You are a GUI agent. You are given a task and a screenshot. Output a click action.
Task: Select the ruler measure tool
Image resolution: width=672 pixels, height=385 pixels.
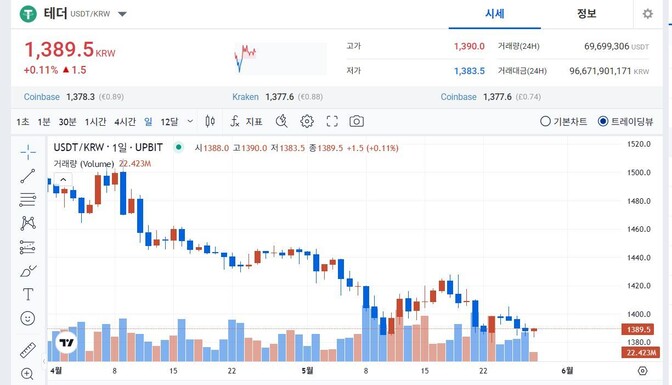[x=28, y=350]
